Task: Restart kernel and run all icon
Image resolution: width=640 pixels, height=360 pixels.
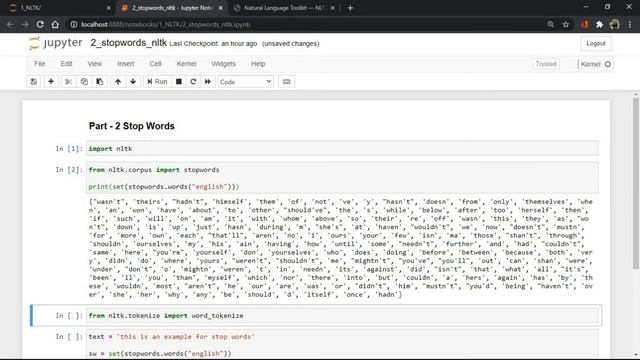Action: [x=208, y=82]
